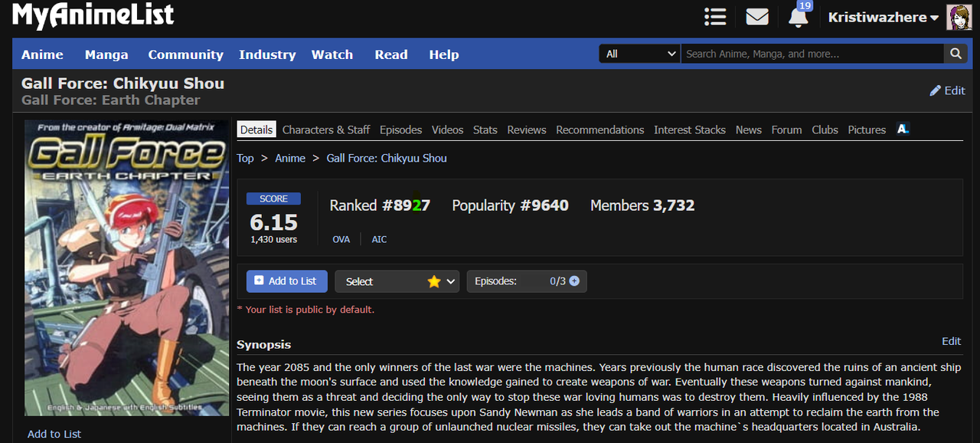Screen dimensions: 980x443
Task: Open the Industry menu
Action: pos(267,54)
